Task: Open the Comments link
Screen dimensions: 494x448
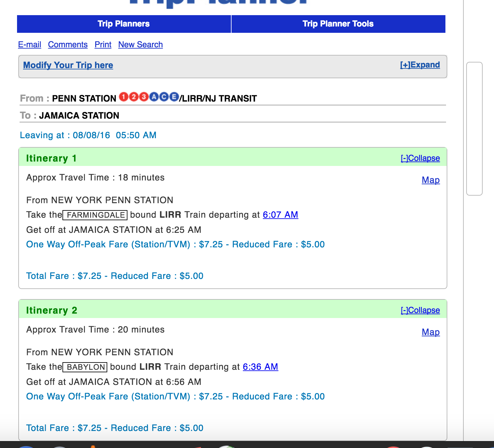Action: [68, 44]
